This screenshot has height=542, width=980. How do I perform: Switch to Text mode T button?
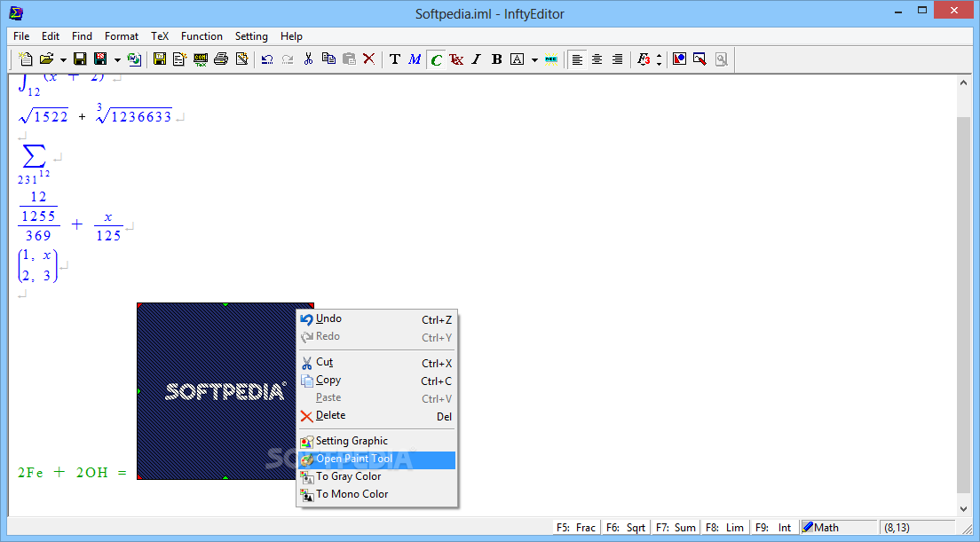(x=394, y=59)
